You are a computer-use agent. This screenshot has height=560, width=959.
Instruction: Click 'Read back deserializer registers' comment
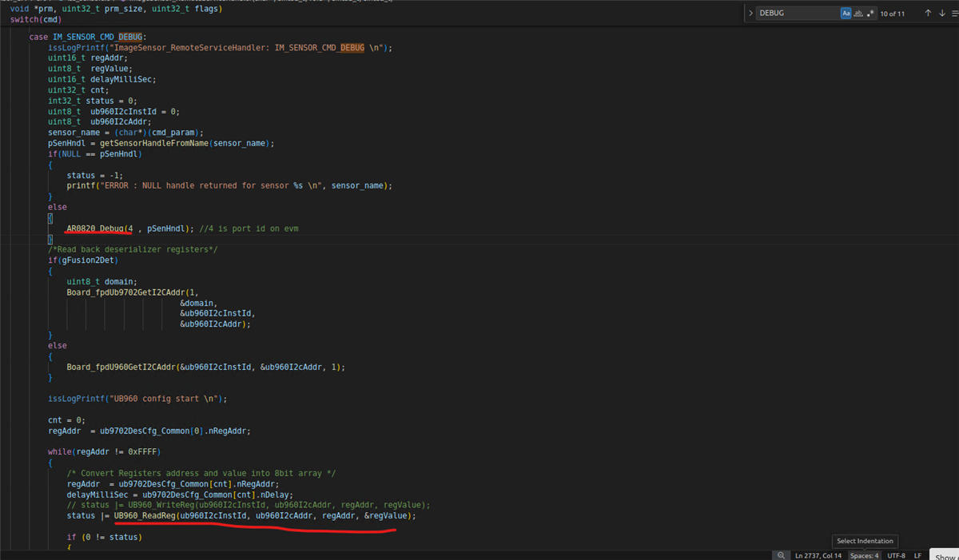133,250
